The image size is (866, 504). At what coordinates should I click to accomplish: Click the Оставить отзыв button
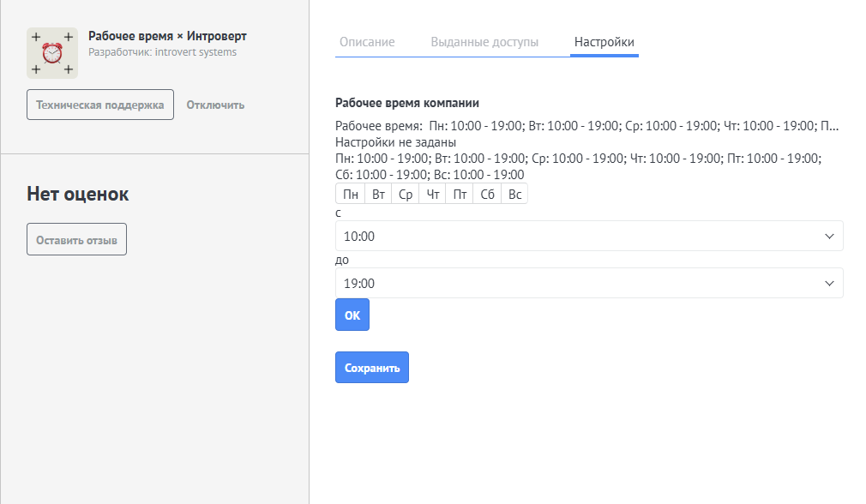coord(77,240)
